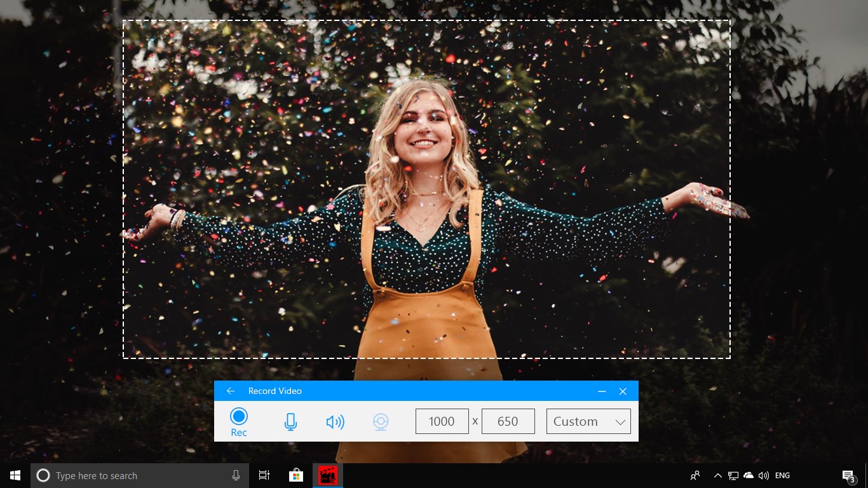Toggle system sound recording with speaker icon
This screenshot has width=868, height=488.
(x=336, y=421)
